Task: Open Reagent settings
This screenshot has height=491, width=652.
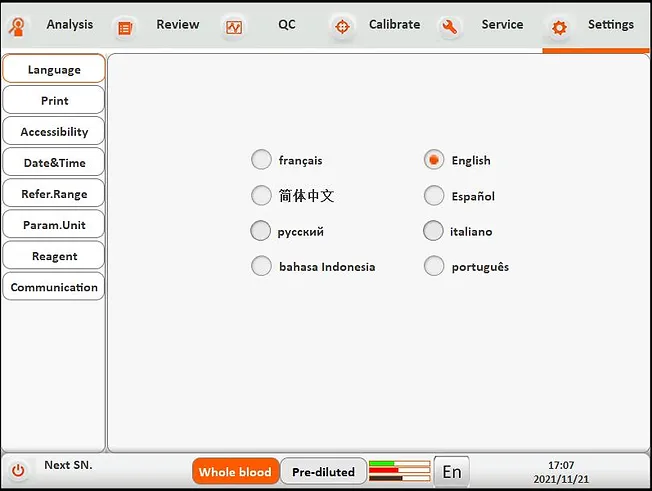Action: tap(54, 256)
